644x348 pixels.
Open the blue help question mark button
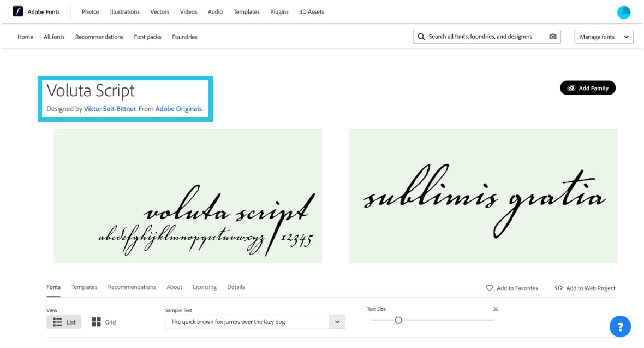coord(620,327)
